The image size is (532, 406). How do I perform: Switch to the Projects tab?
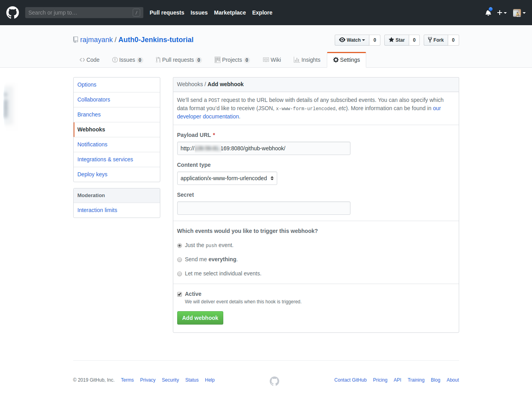coord(232,60)
